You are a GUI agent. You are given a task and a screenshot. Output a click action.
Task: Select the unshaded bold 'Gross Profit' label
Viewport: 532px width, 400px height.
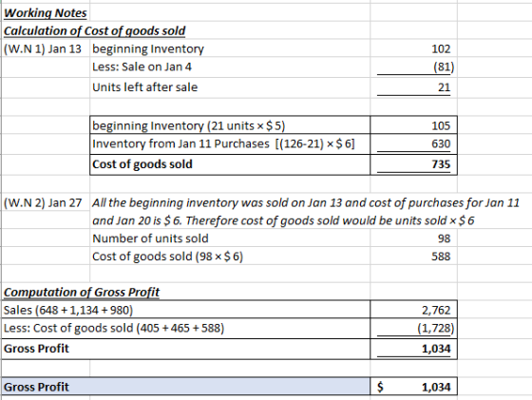[36, 349]
